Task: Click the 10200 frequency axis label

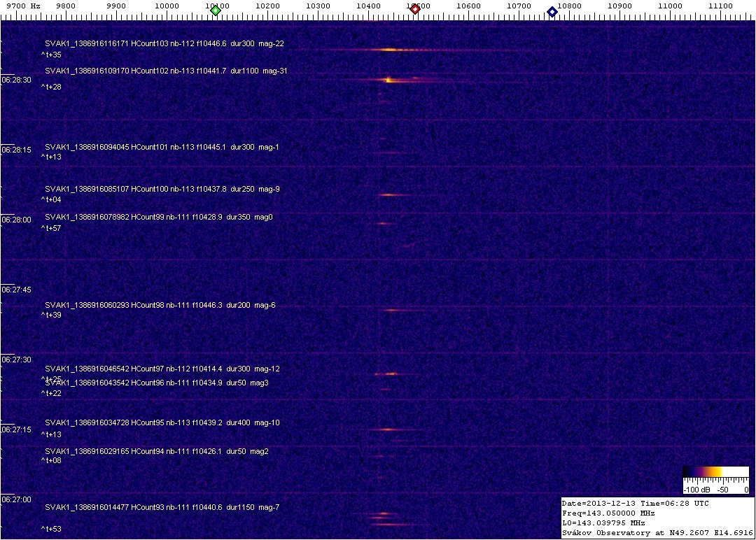Action: pos(267,6)
